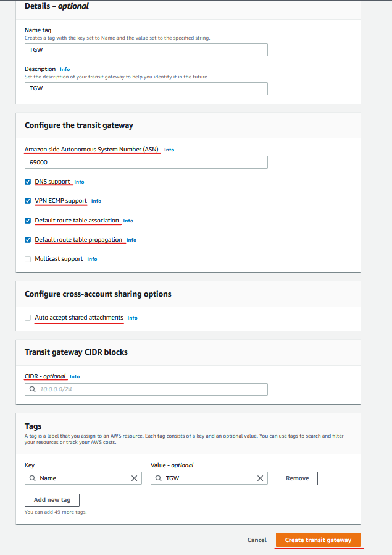The image size is (392, 555).
Task: Click the search icon in Key field
Action: (33, 478)
